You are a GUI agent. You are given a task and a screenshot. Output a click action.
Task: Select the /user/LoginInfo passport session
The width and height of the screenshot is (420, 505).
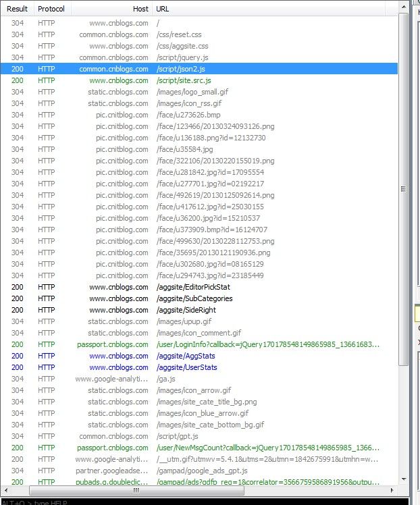coord(199,344)
